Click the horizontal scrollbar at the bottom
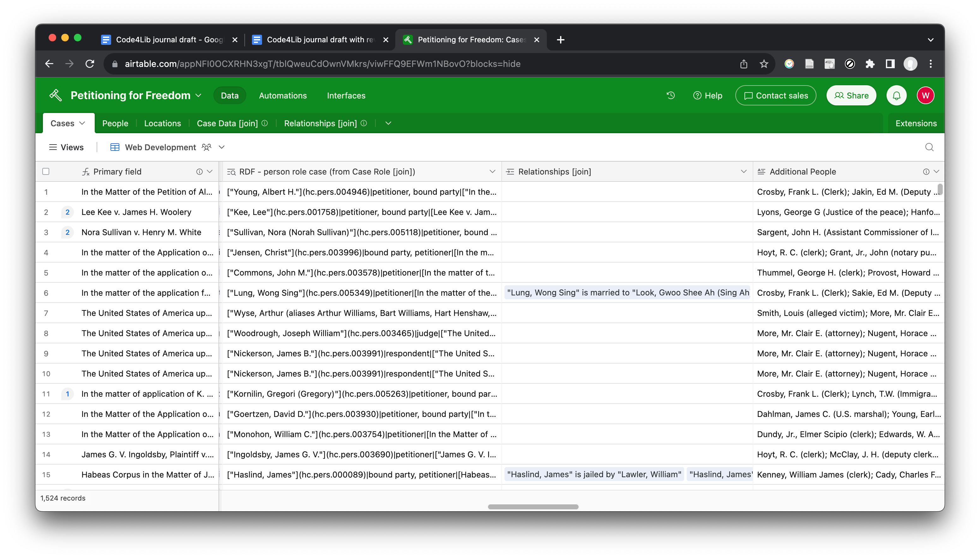 pos(534,506)
